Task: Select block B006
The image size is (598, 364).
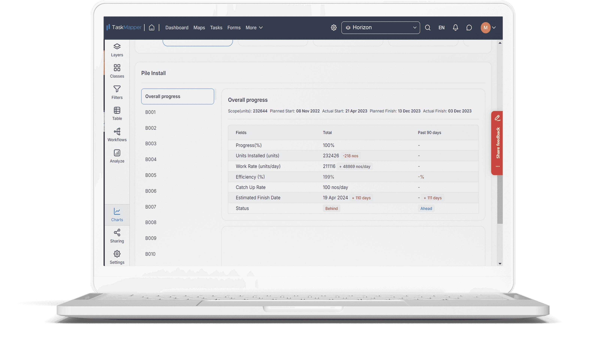Action: tap(151, 191)
